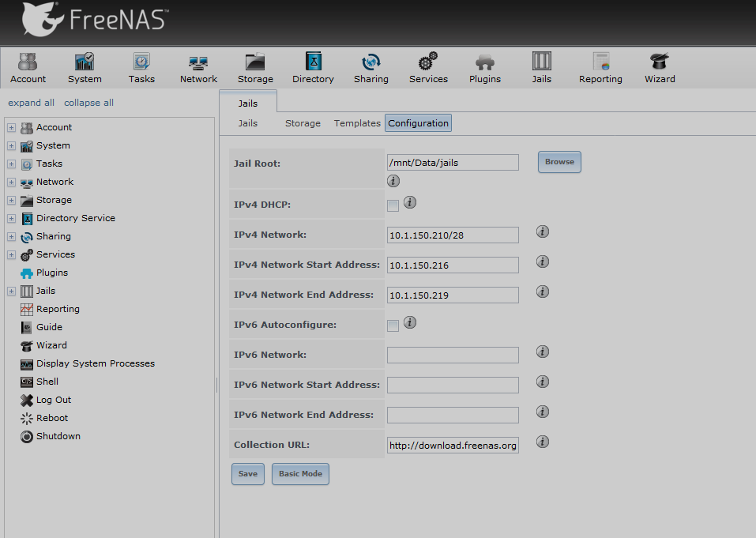This screenshot has width=756, height=538.
Task: Expand the System tree node
Action: click(12, 146)
